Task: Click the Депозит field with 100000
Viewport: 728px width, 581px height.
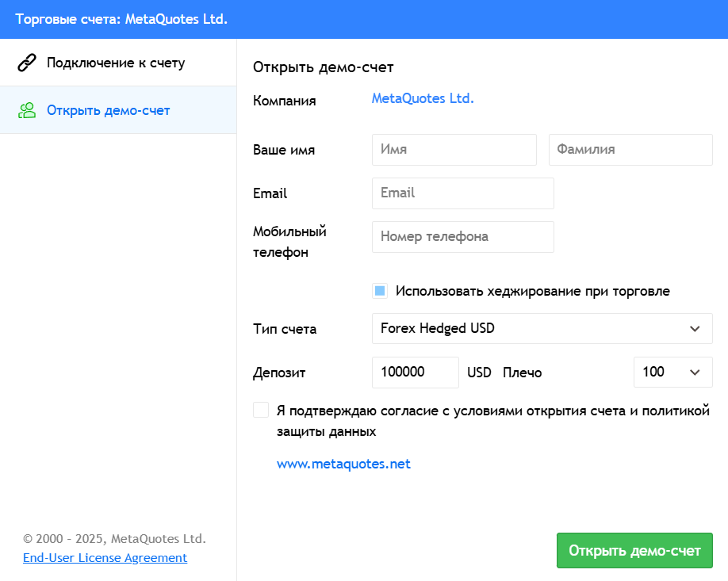Action: 415,373
